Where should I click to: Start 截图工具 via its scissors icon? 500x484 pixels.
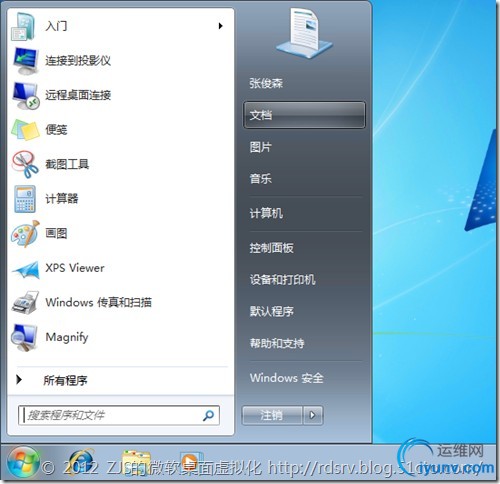[25, 164]
